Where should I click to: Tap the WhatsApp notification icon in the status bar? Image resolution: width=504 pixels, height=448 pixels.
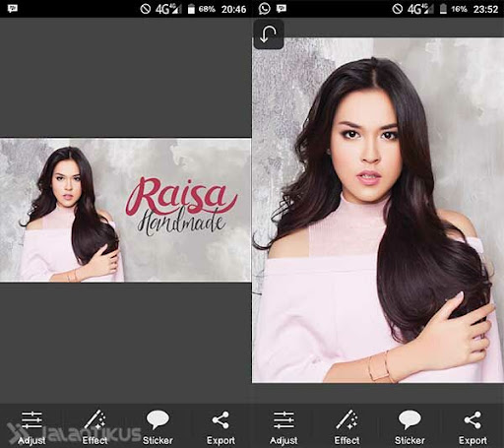pos(264,9)
